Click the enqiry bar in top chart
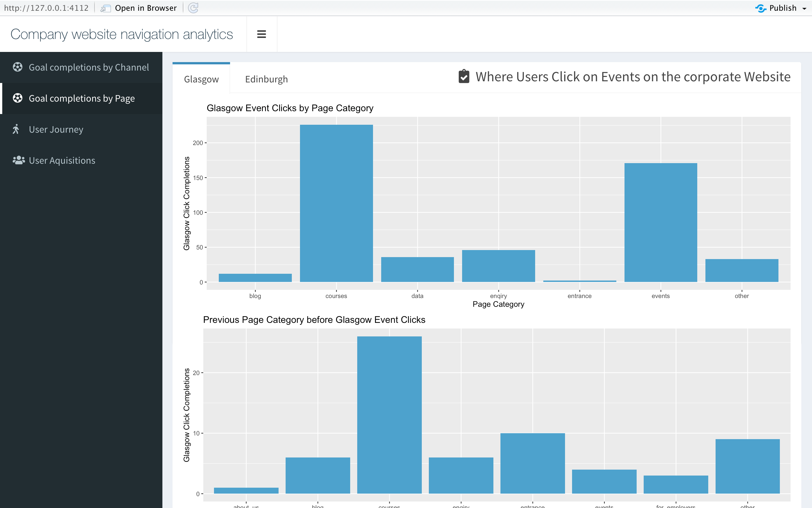The height and width of the screenshot is (508, 812). 498,266
